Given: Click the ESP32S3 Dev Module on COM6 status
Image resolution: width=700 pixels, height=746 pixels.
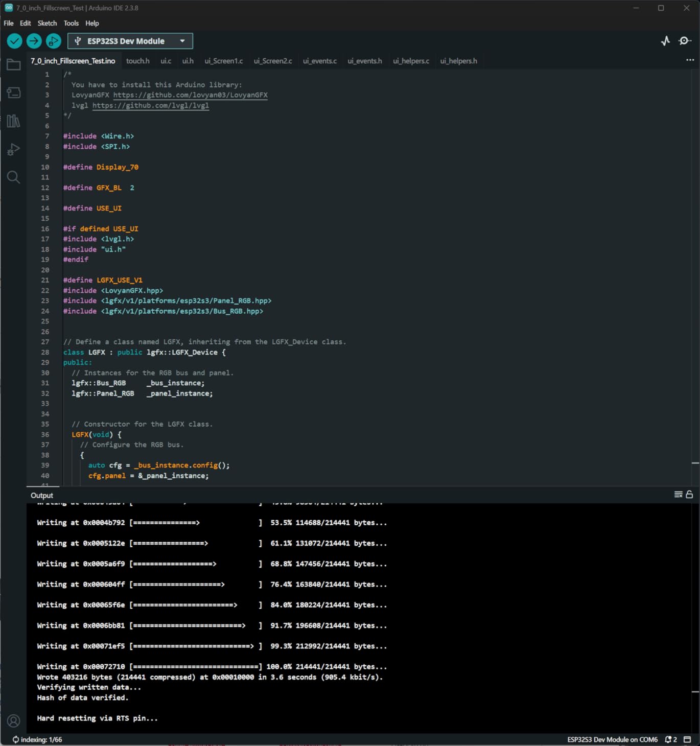Looking at the screenshot, I should [x=612, y=739].
